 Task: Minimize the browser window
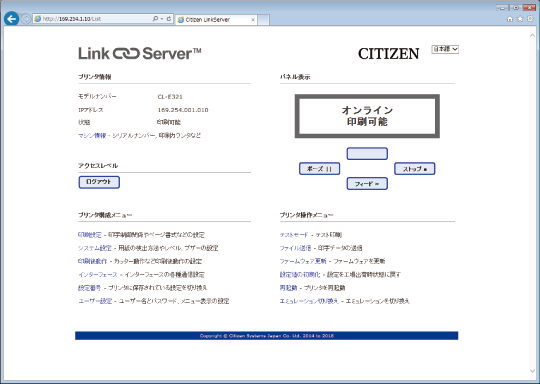pos(502,8)
